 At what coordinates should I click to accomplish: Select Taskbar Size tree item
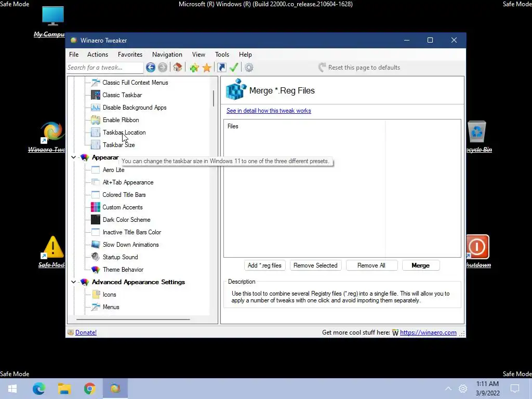coord(119,145)
